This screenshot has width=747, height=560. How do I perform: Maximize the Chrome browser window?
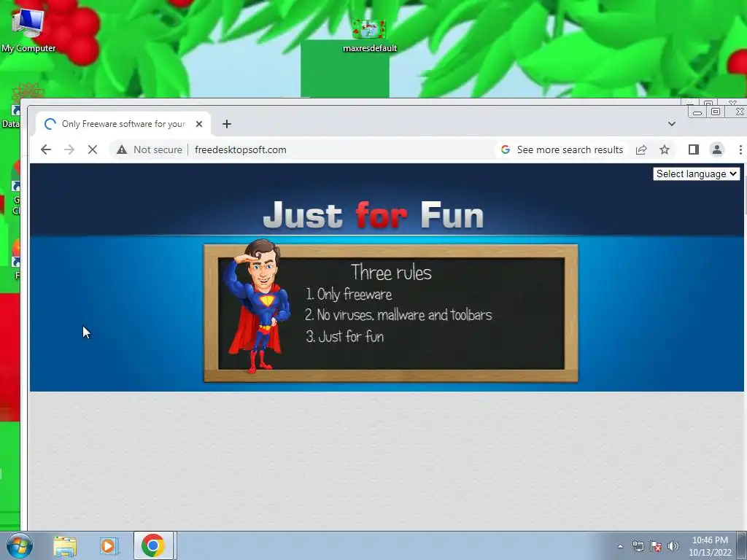(716, 112)
